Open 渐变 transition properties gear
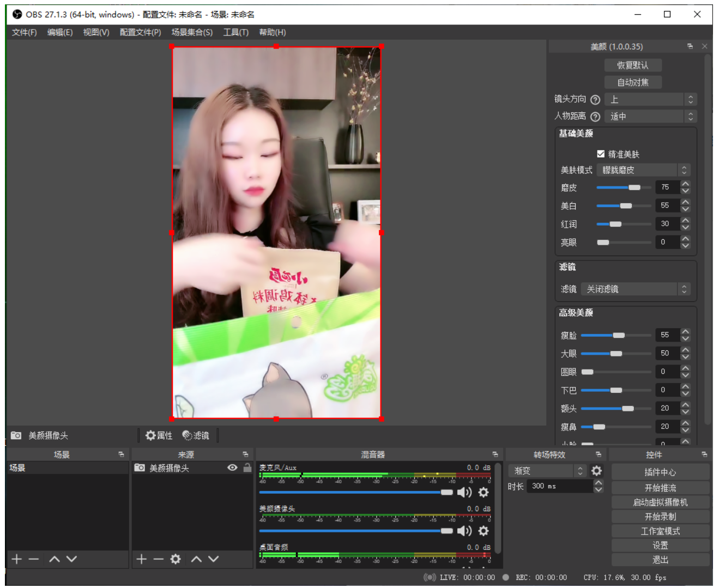Screen dimensions: 719x588 click(x=597, y=471)
